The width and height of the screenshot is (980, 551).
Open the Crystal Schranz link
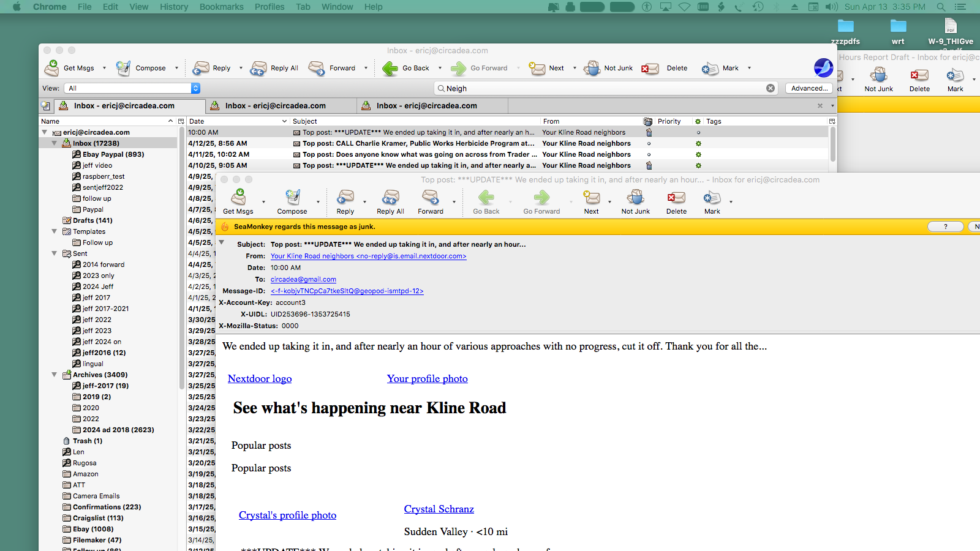439,509
